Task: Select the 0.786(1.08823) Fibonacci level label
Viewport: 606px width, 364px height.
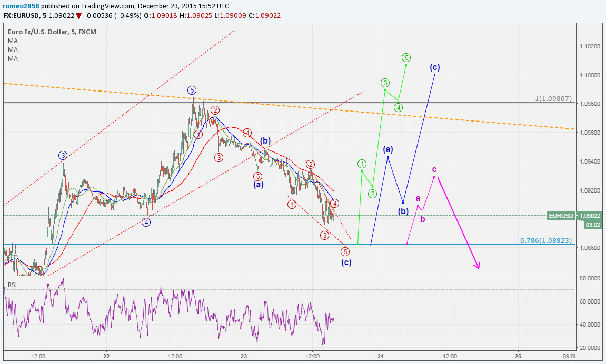Action: click(x=545, y=240)
